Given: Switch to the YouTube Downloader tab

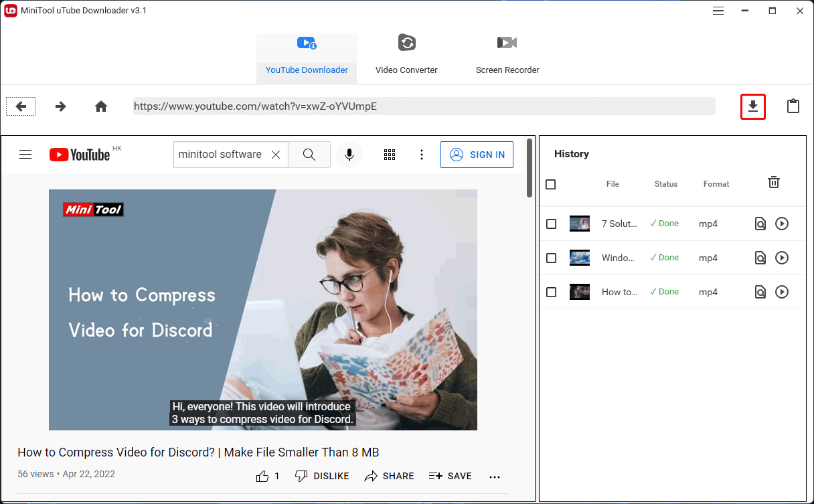Looking at the screenshot, I should pyautogui.click(x=307, y=58).
